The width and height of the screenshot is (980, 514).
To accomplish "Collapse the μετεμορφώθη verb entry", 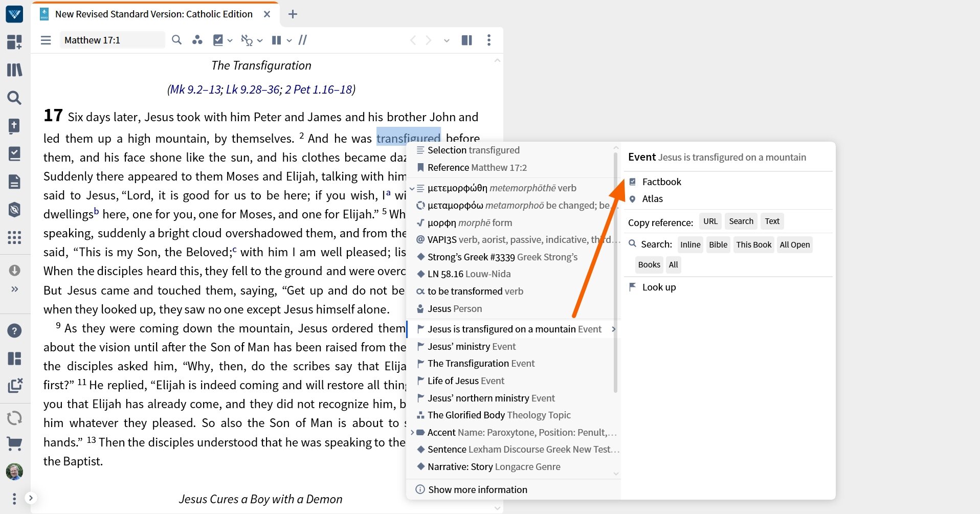I will (x=412, y=188).
